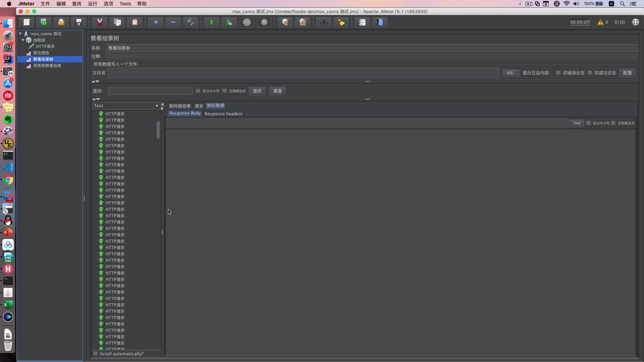This screenshot has height=362, width=644.
Task: Click the 名称 name input field
Action: (x=372, y=48)
